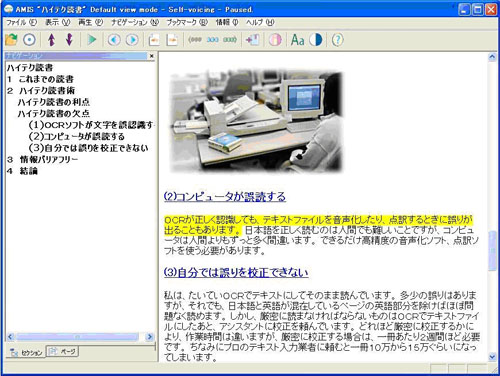Image resolution: width=500 pixels, height=376 pixels.
Task: Switch to the ページ tab
Action: click(62, 351)
